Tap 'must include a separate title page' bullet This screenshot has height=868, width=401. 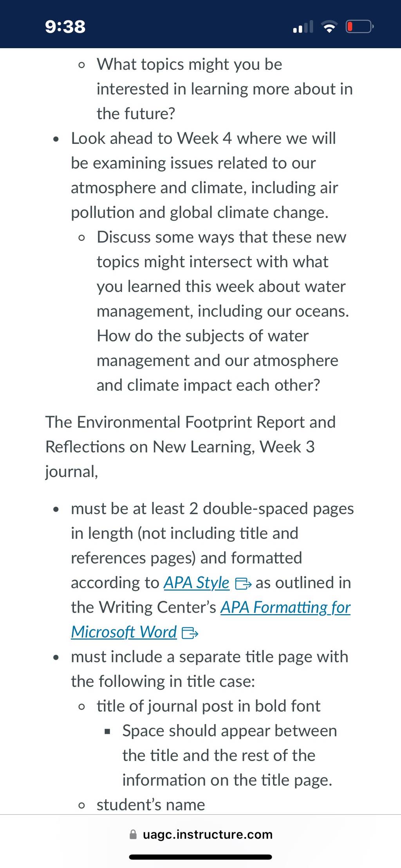click(210, 669)
